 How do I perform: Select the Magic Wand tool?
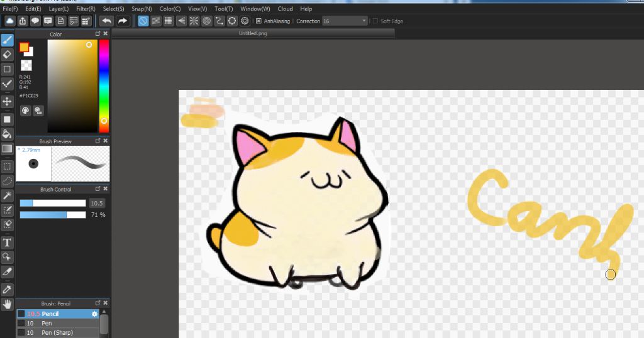coord(7,195)
